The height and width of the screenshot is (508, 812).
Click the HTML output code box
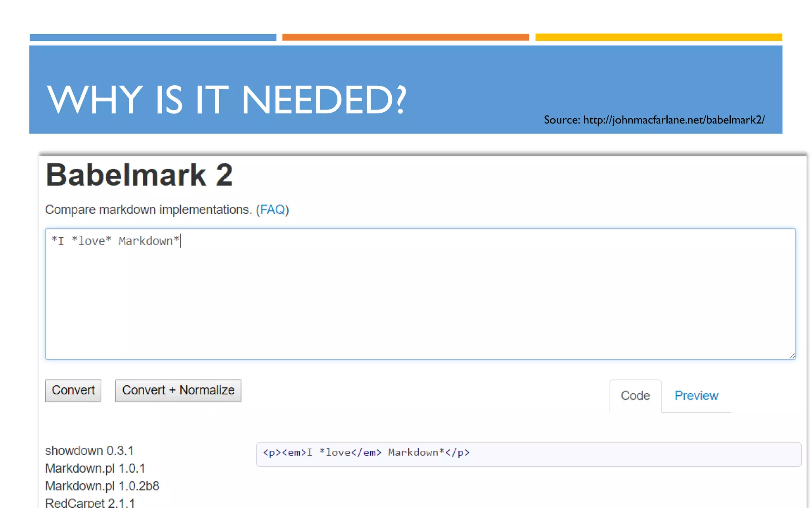528,454
